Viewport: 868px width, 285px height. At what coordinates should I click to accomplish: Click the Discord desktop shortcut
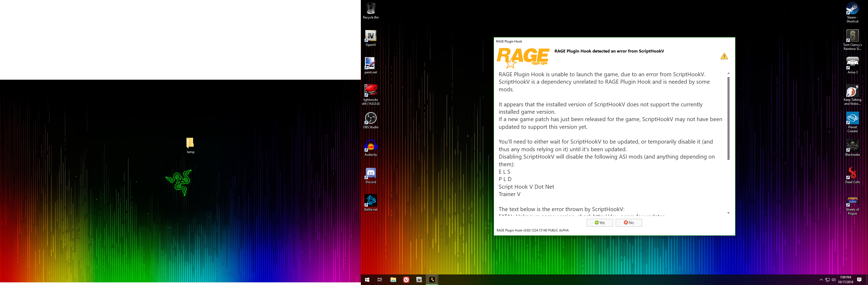370,174
